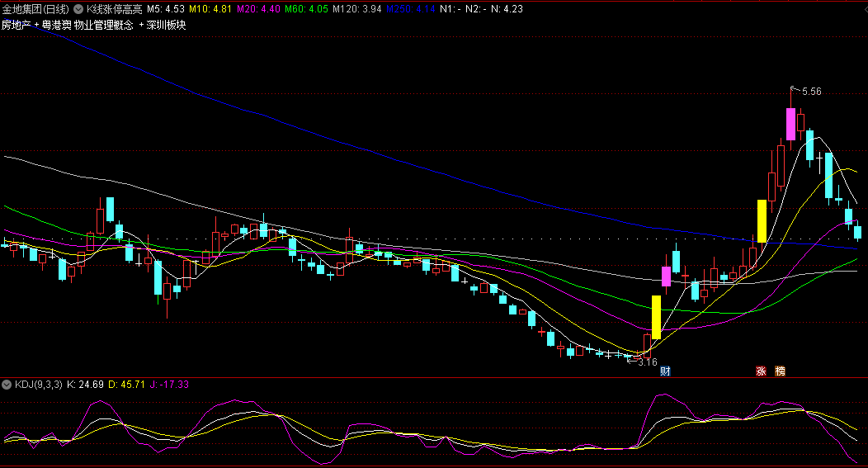Select the green M60: 4.05 label
This screenshot has height=468, width=868.
[306, 9]
